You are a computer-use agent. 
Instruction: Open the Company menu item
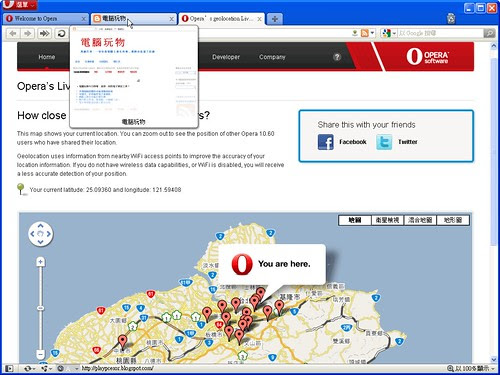pos(272,57)
